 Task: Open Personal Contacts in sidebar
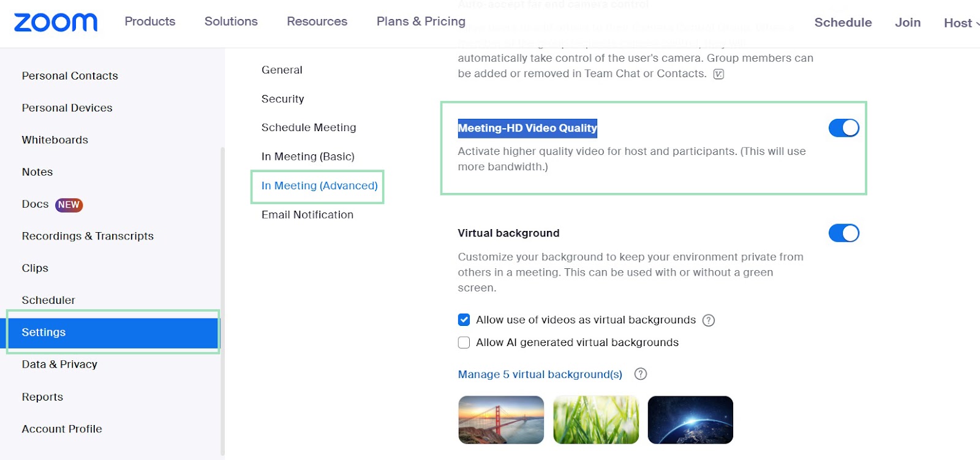tap(70, 76)
